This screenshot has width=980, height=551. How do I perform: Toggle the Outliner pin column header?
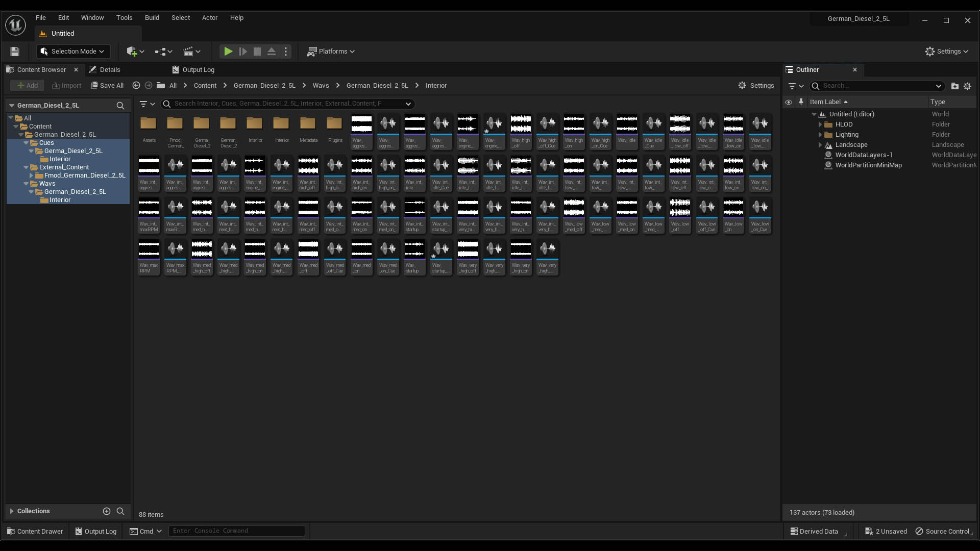801,102
